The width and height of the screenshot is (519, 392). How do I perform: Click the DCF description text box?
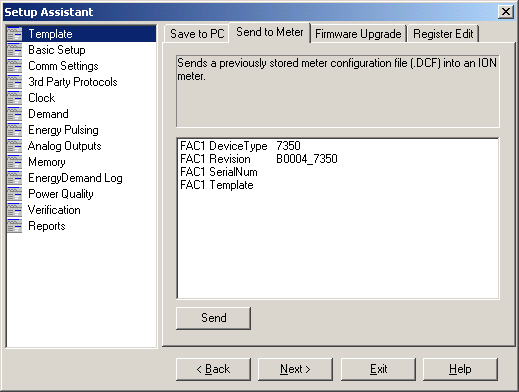[337, 91]
